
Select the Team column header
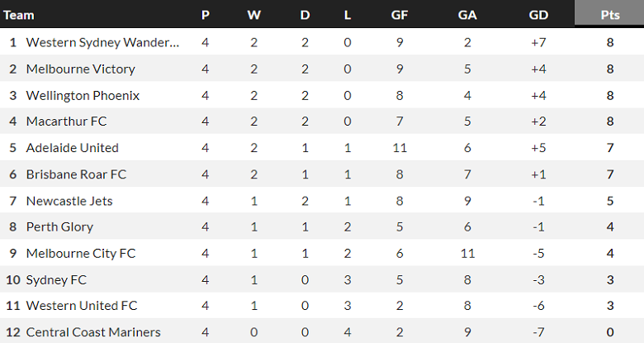[x=19, y=15]
